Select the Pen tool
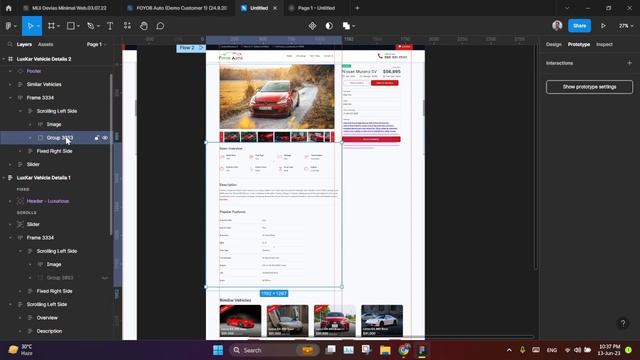Viewport: 640px width, 360px height. coord(91,26)
